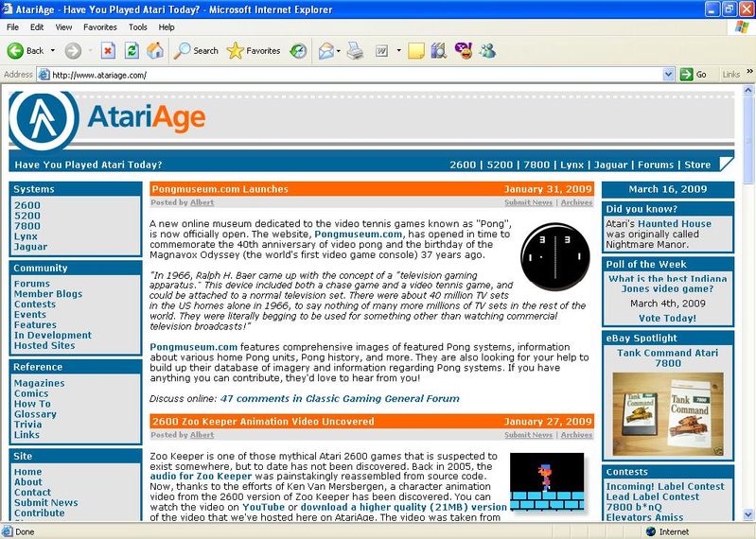Image resolution: width=756 pixels, height=539 pixels.
Task: Click the page icon in the address bar
Action: click(x=44, y=75)
